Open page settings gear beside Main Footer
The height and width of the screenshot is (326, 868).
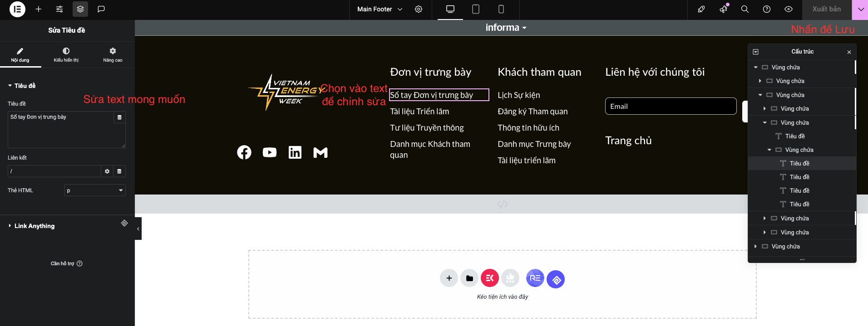(419, 9)
